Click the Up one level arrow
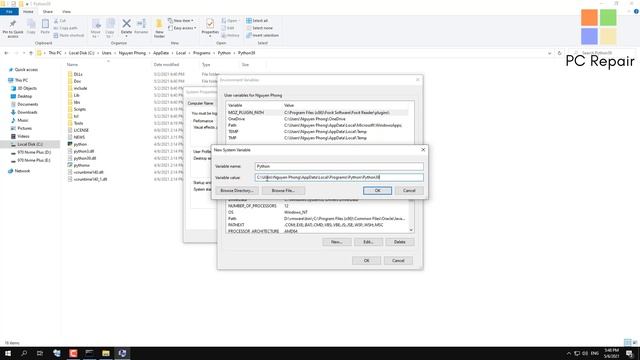 (31, 53)
